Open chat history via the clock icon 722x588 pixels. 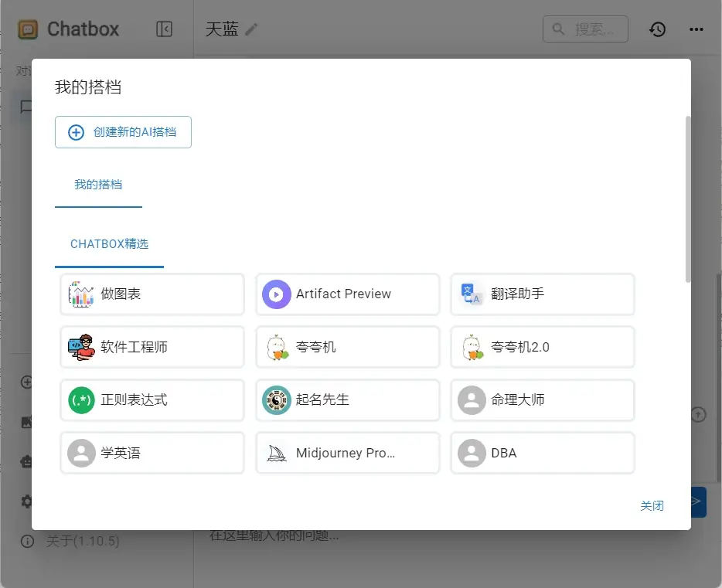657,29
